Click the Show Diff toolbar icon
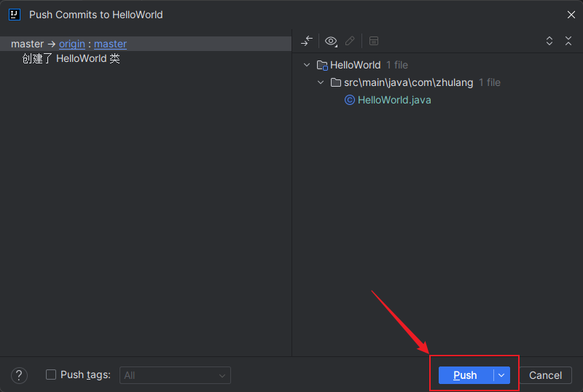Viewport: 583px width, 392px height. click(x=307, y=41)
